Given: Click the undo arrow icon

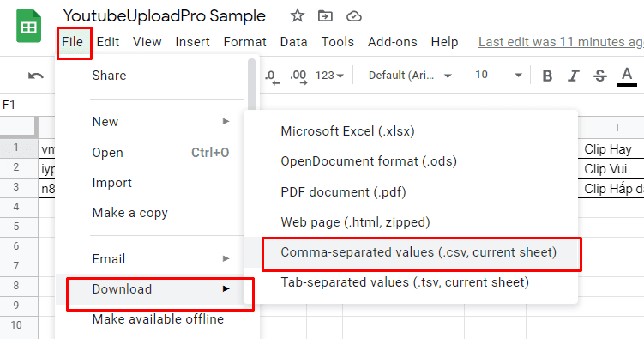Looking at the screenshot, I should point(36,76).
